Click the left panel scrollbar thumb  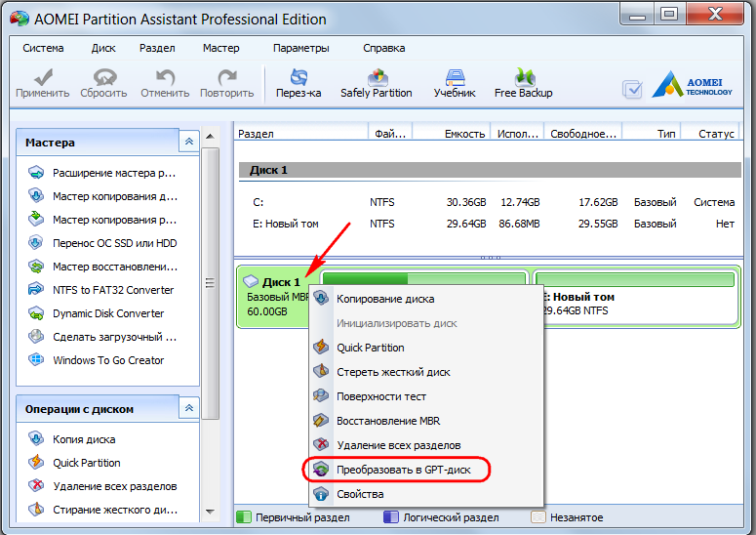click(210, 283)
